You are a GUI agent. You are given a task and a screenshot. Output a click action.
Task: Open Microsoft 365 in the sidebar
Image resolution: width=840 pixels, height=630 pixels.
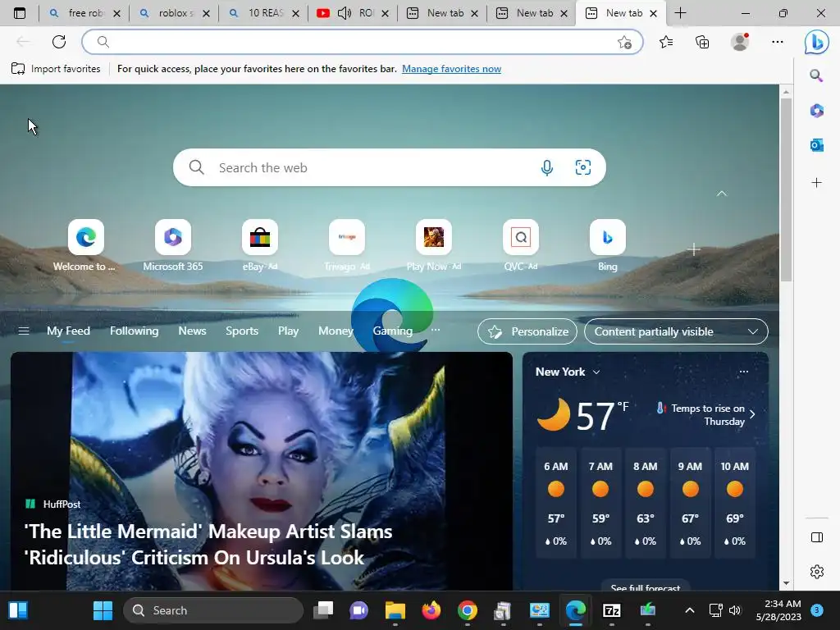coord(816,111)
